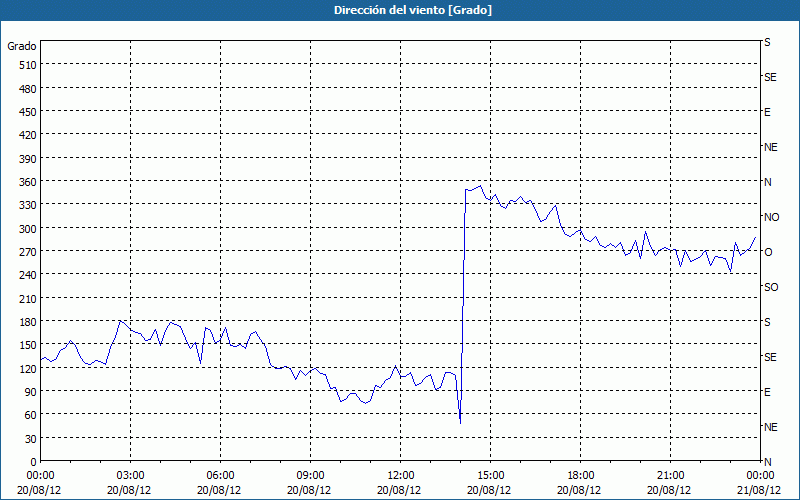
Task: Select the 300 degree tick label
Action: click(x=28, y=229)
